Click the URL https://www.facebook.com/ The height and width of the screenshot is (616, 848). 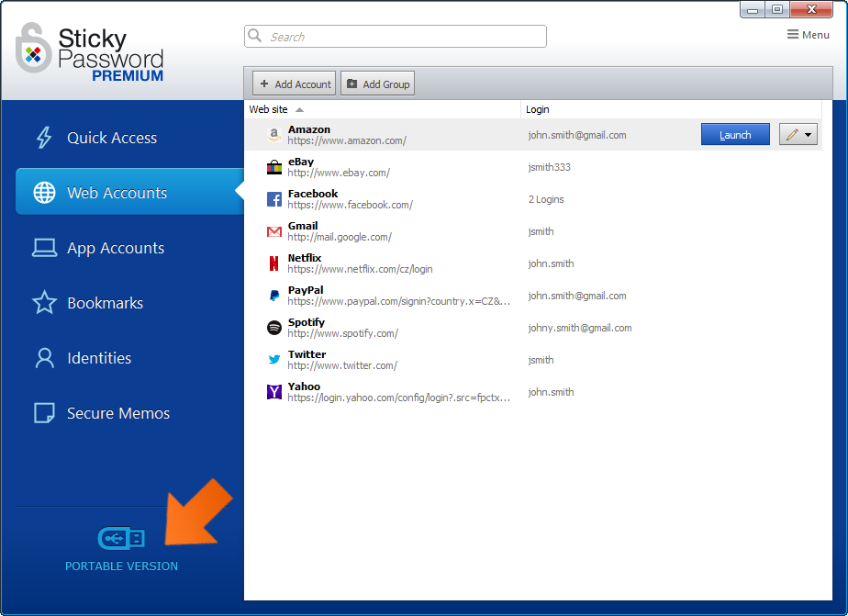pyautogui.click(x=350, y=205)
